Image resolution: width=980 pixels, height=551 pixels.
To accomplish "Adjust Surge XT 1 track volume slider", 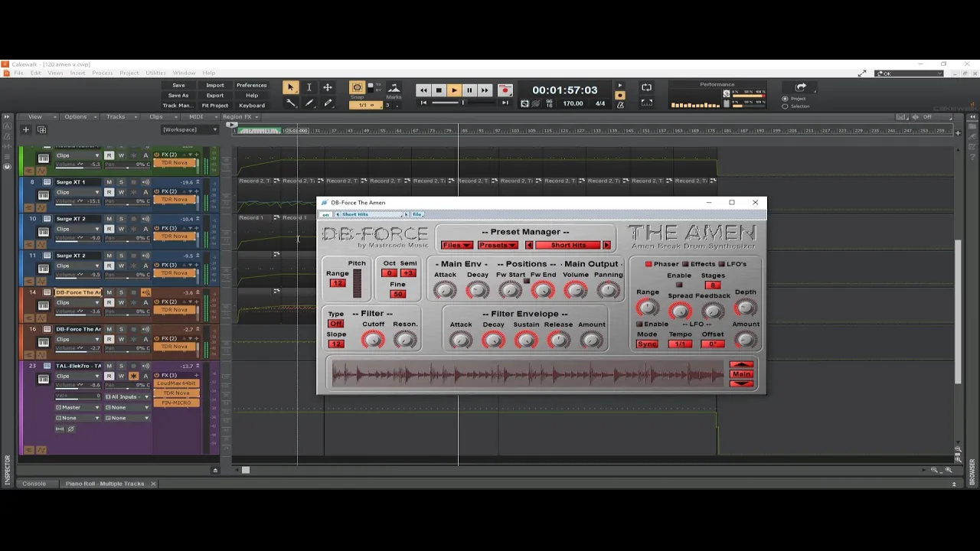I will 78,201.
